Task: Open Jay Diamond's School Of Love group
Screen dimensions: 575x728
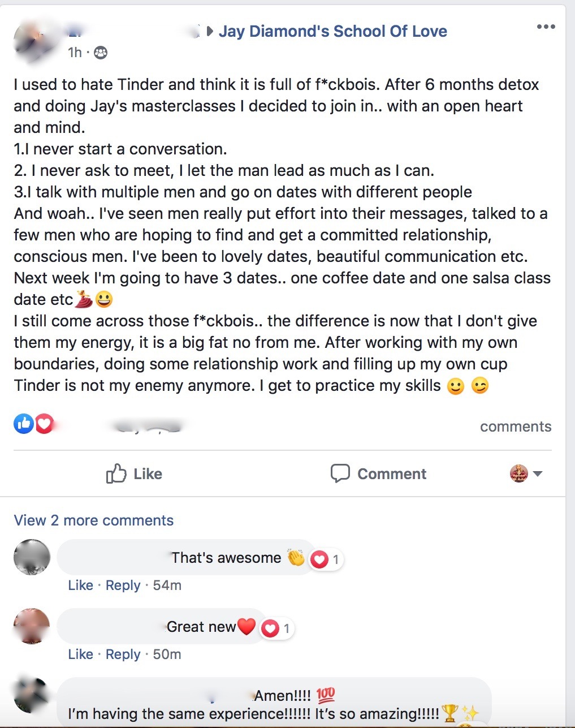Action: (x=332, y=31)
